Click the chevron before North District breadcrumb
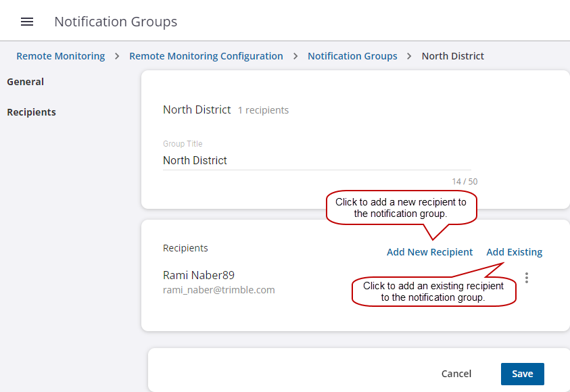 pyautogui.click(x=409, y=56)
